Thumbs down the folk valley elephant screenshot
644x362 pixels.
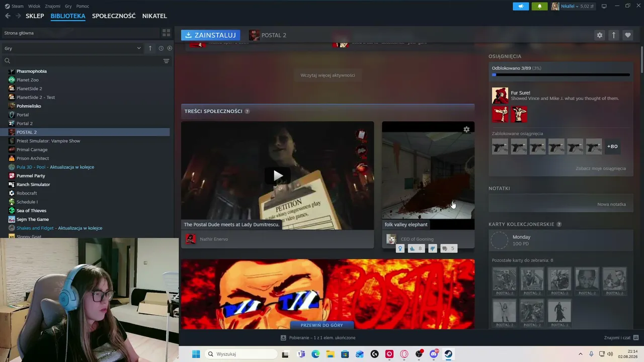pyautogui.click(x=432, y=248)
